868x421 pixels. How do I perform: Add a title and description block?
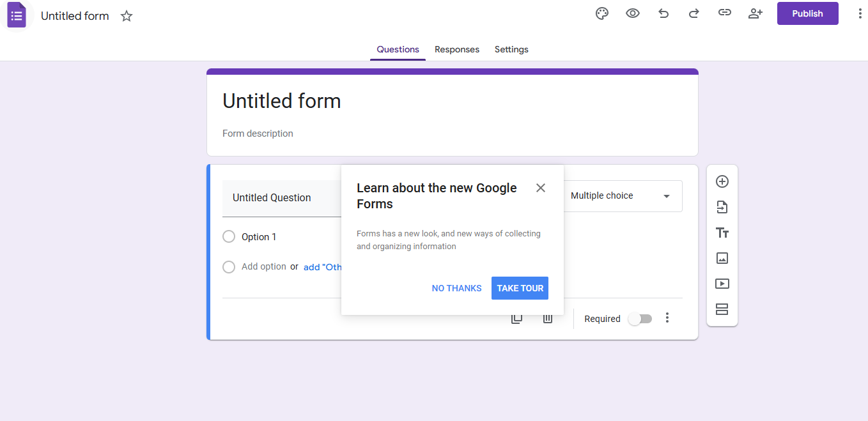pos(722,233)
